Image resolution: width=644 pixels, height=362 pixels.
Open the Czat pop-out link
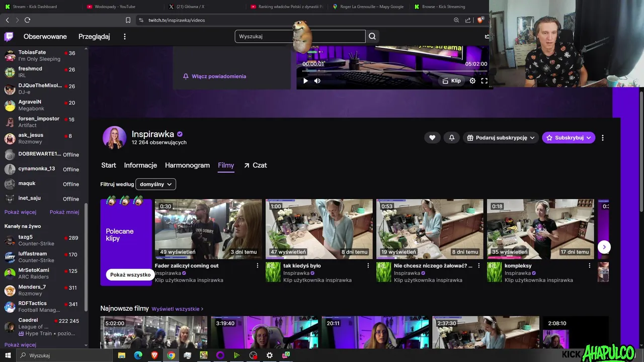(x=255, y=165)
